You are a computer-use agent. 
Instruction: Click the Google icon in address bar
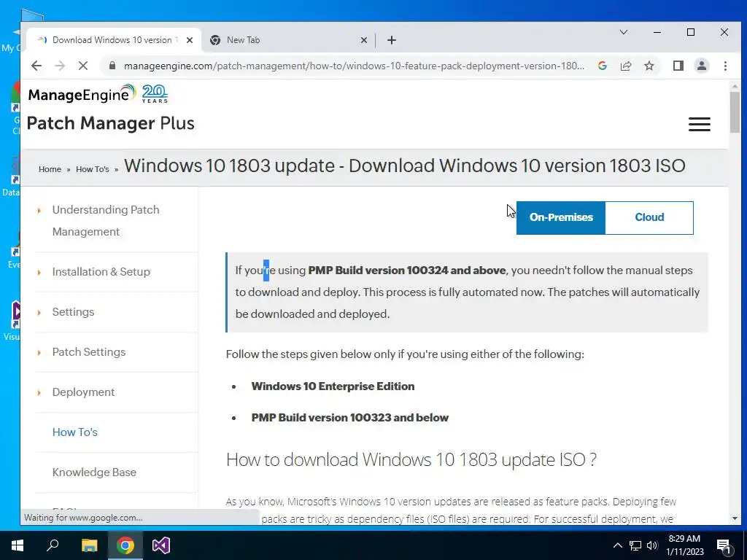pos(603,66)
